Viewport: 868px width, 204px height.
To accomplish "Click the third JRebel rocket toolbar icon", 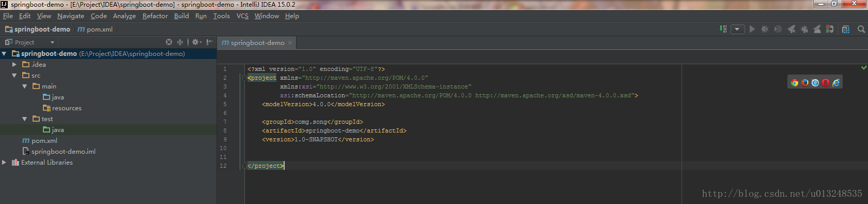I will click(x=817, y=29).
